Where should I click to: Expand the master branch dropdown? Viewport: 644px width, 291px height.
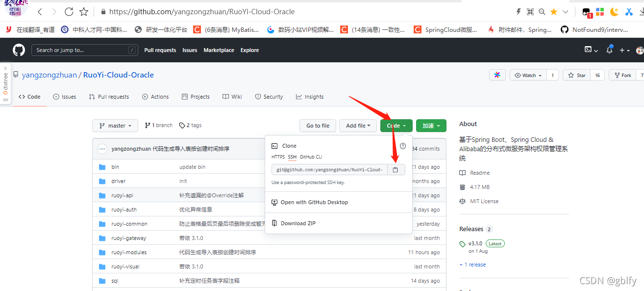pyautogui.click(x=115, y=126)
